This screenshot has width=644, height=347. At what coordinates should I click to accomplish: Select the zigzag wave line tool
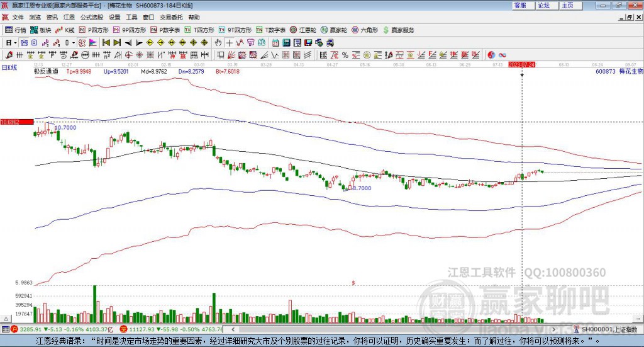pos(274,55)
